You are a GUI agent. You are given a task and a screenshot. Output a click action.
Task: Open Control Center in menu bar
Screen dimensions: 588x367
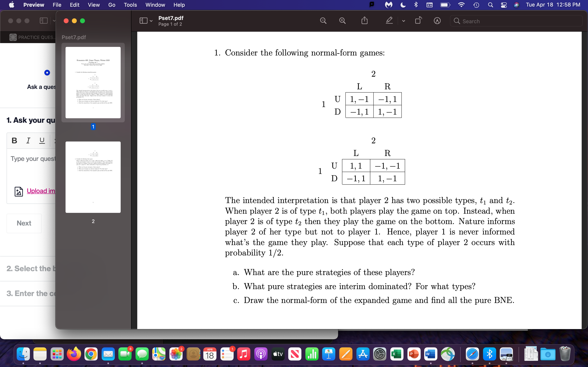pyautogui.click(x=504, y=5)
